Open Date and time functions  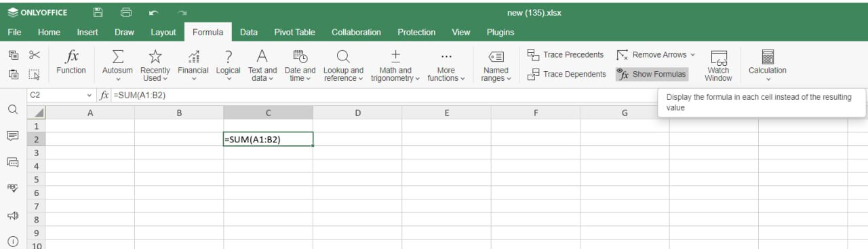[300, 65]
